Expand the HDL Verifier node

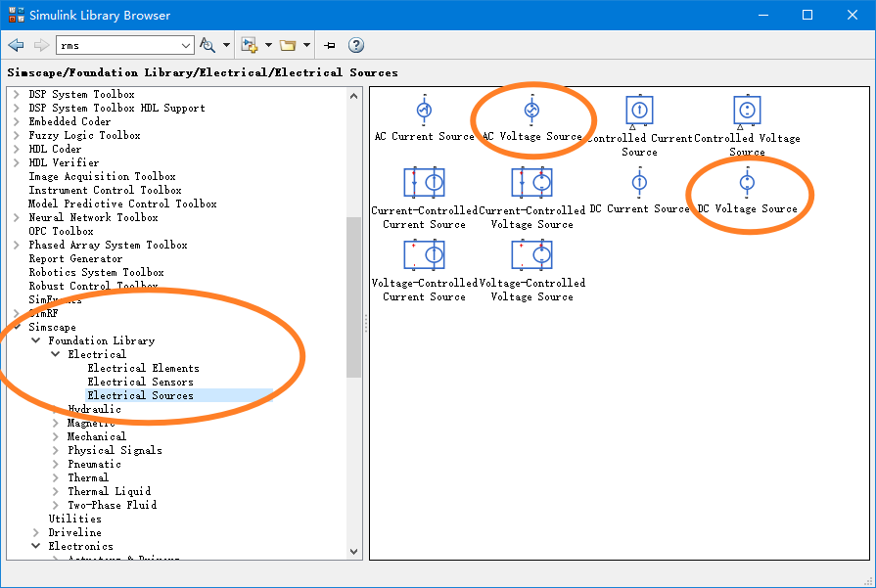pyautogui.click(x=17, y=162)
